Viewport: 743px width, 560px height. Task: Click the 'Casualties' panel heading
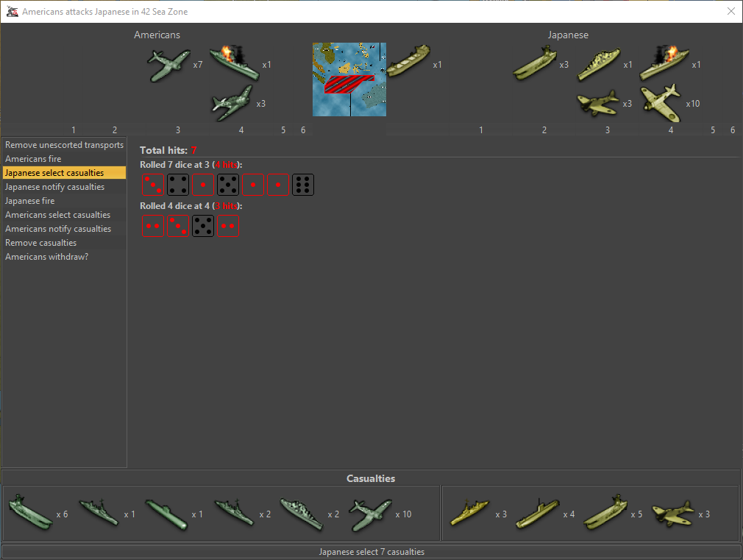tap(371, 478)
